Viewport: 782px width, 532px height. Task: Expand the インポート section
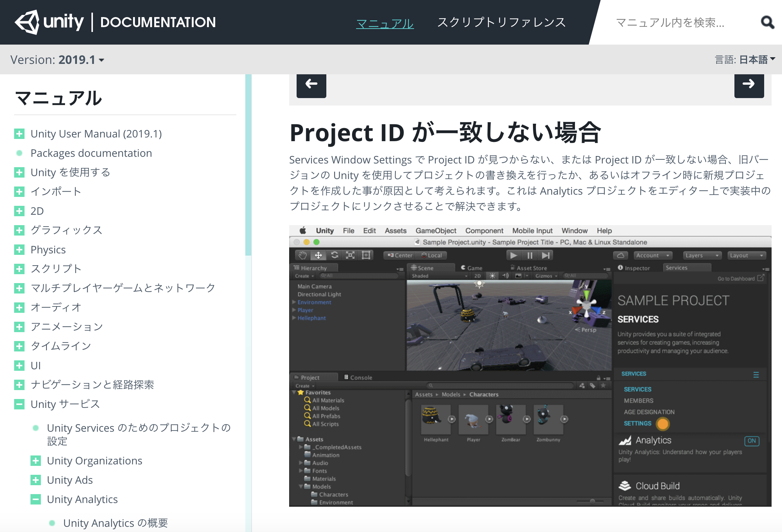coord(19,192)
